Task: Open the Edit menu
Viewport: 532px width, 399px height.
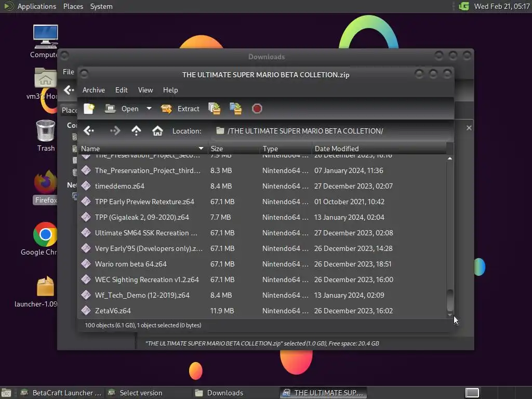Action: pyautogui.click(x=121, y=90)
